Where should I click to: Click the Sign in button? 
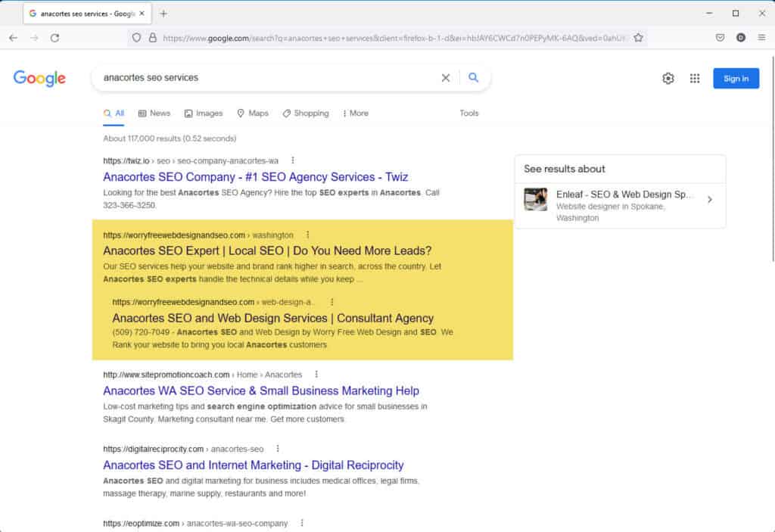click(736, 78)
